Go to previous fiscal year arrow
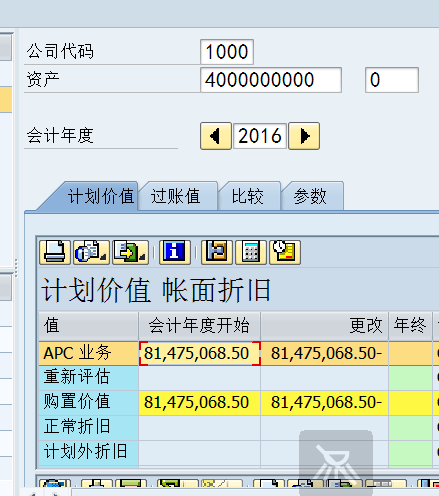Screen dimensions: 439x496 coord(216,136)
